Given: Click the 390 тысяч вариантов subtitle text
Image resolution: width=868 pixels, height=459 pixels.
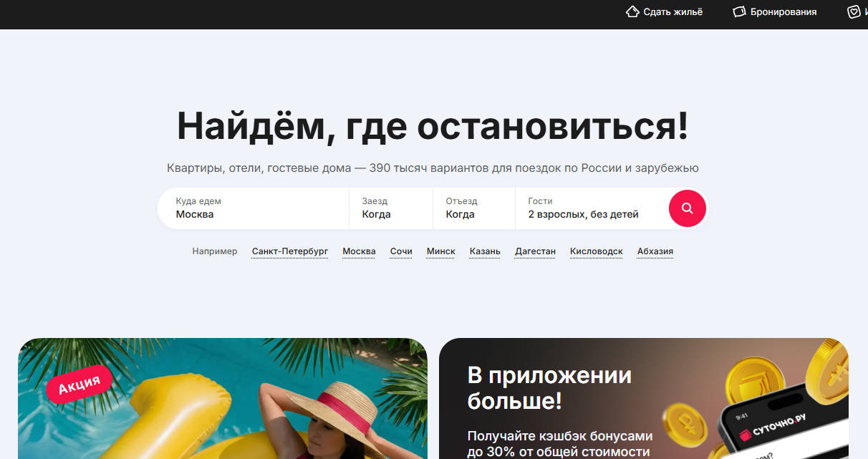Looking at the screenshot, I should click(433, 168).
